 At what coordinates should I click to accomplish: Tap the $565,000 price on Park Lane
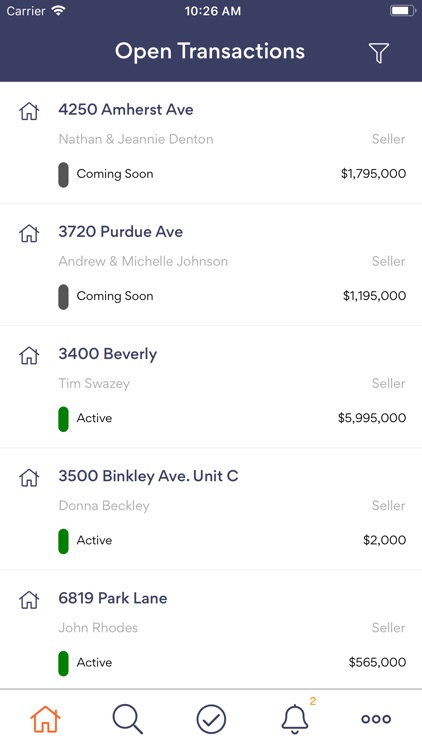click(x=377, y=662)
